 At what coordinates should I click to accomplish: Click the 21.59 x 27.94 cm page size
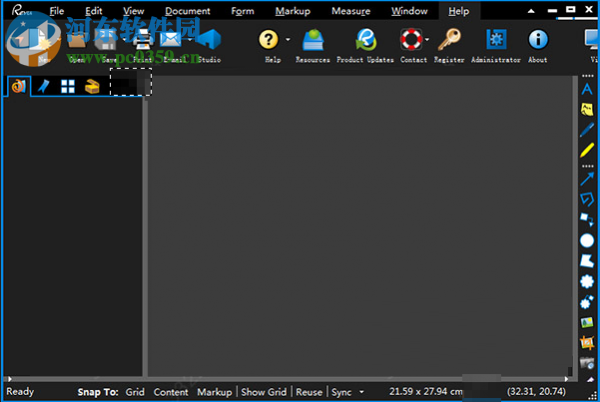click(426, 392)
